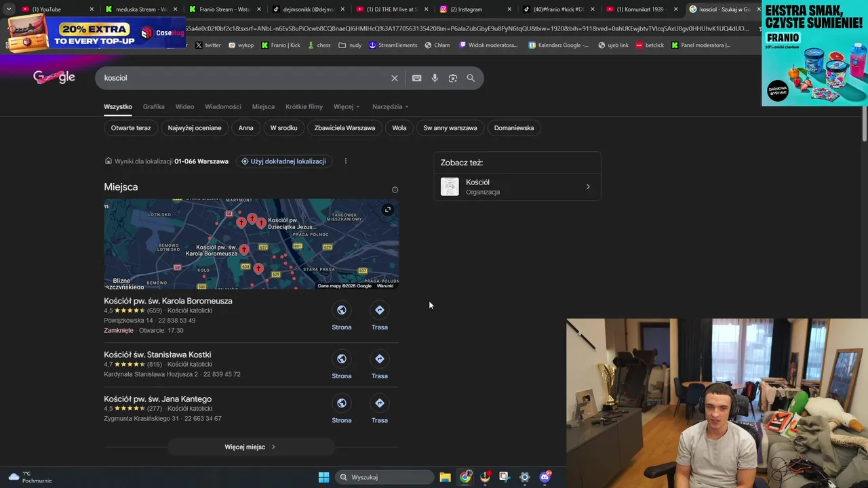The image size is (868, 488).
Task: Open File Explorer from the taskbar
Action: coord(445,477)
